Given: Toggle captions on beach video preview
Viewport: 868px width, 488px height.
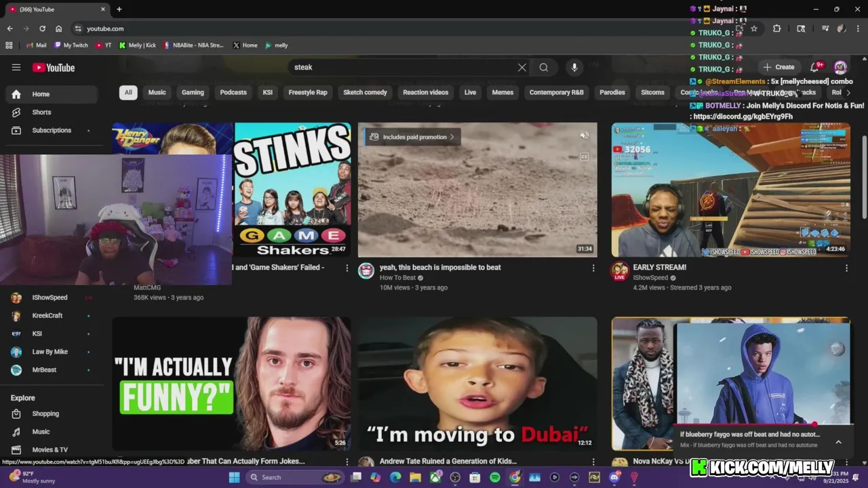Looking at the screenshot, I should click(x=585, y=157).
